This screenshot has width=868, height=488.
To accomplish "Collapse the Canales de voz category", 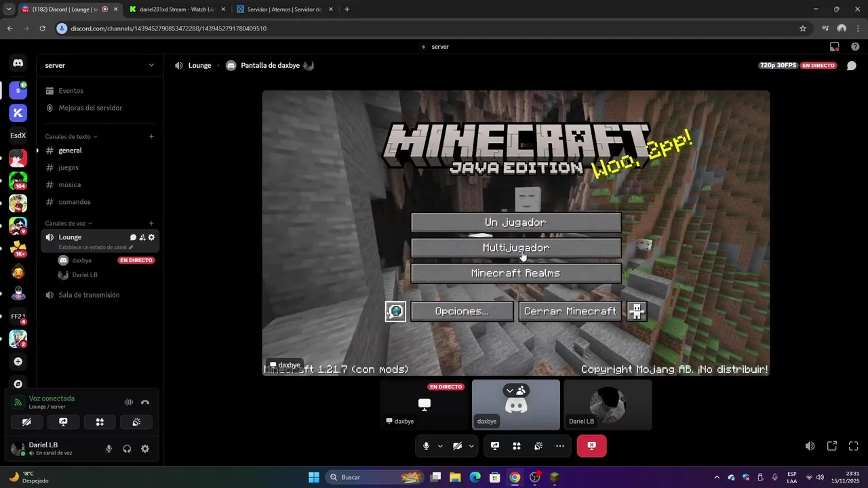I will tap(68, 223).
